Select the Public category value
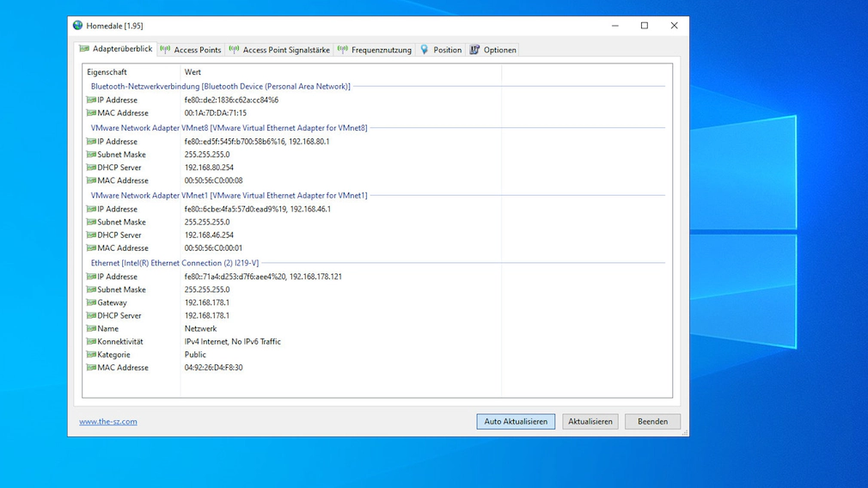868x488 pixels. (195, 355)
